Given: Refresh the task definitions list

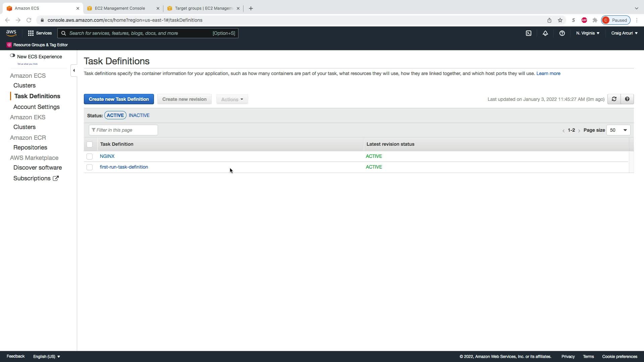Looking at the screenshot, I should 614,99.
